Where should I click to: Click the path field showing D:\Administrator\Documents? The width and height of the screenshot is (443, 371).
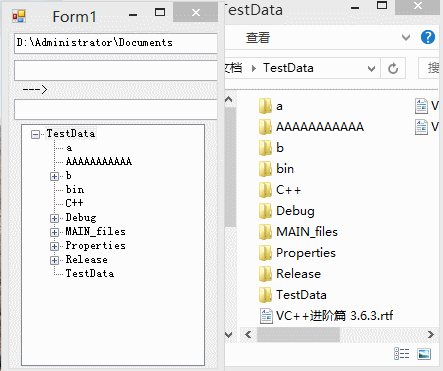(x=116, y=43)
